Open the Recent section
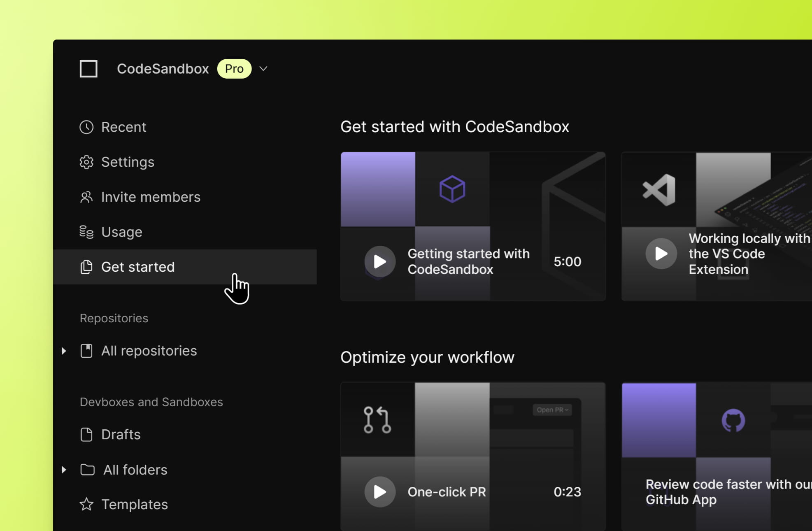This screenshot has height=531, width=812. click(123, 126)
